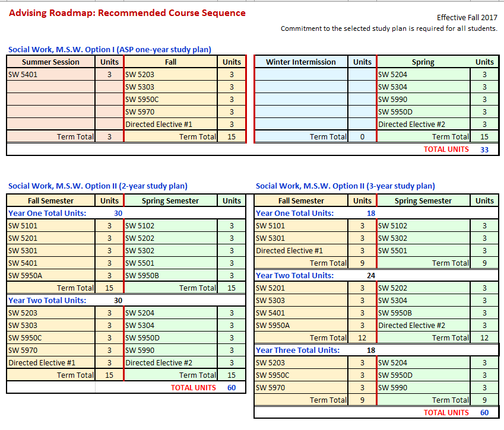Click Year Three Total Units label
The image size is (504, 430).
(297, 351)
